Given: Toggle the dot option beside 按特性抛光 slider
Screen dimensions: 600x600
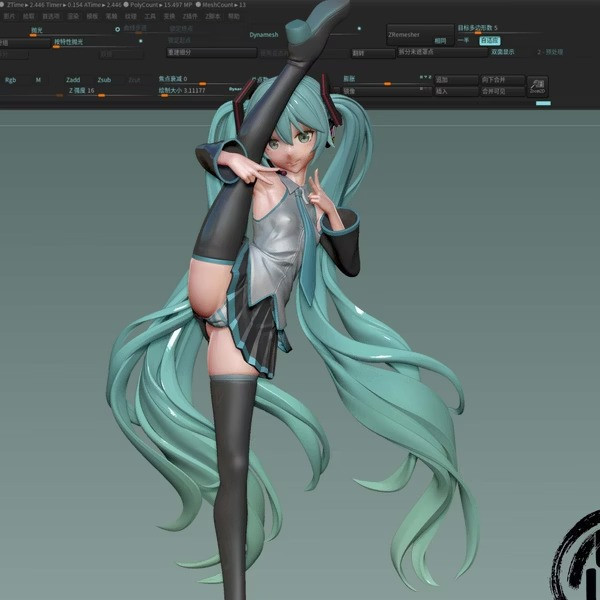Looking at the screenshot, I should point(141,41).
